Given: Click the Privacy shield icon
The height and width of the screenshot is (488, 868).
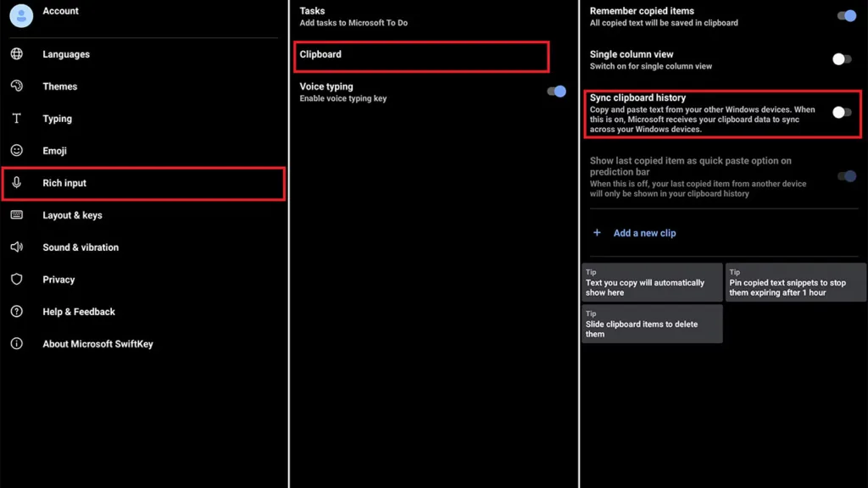Looking at the screenshot, I should click(17, 279).
